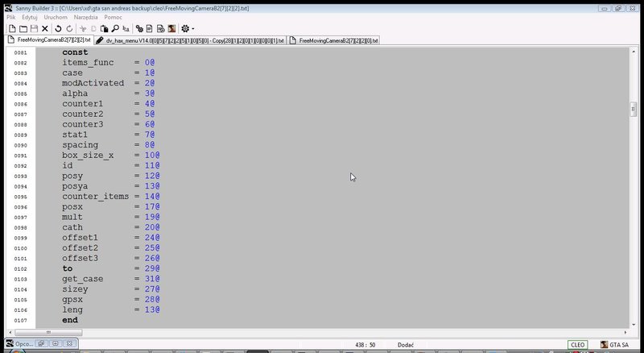Open the Narzędzia menu
The image size is (644, 353).
86,17
